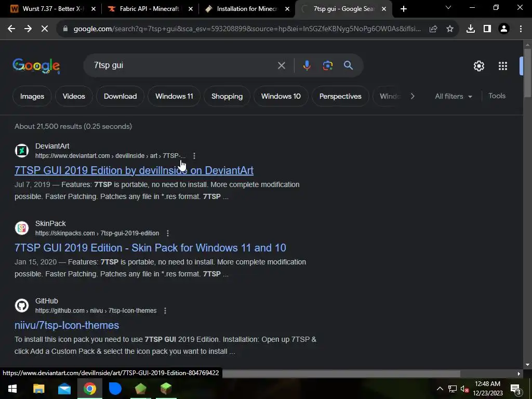Open the niivu/7tsp-Icon-themes link
This screenshot has width=532, height=399.
tap(67, 325)
